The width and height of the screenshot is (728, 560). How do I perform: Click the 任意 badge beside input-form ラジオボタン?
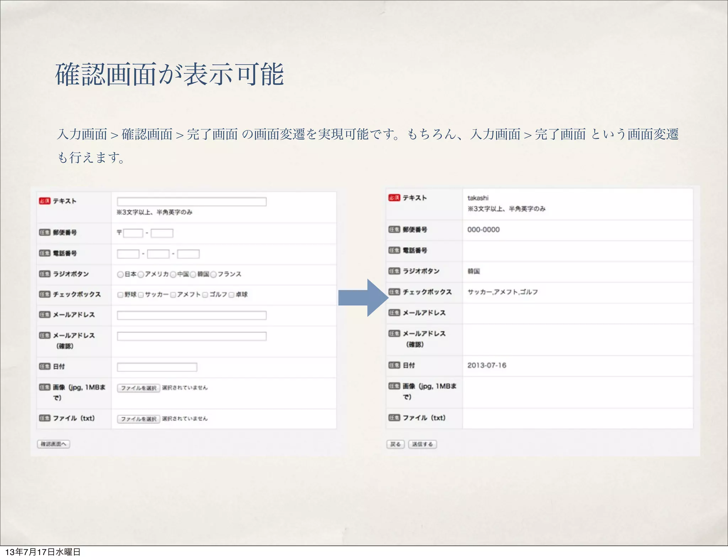(x=44, y=274)
